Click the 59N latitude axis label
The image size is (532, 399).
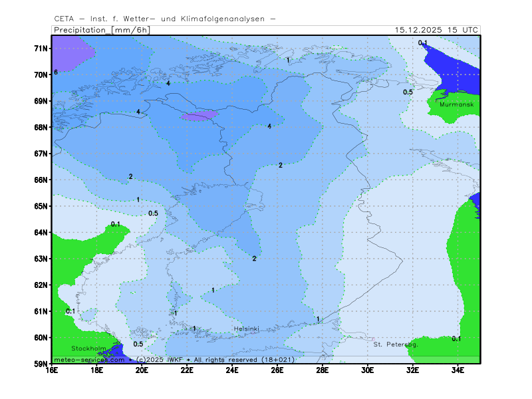41,364
